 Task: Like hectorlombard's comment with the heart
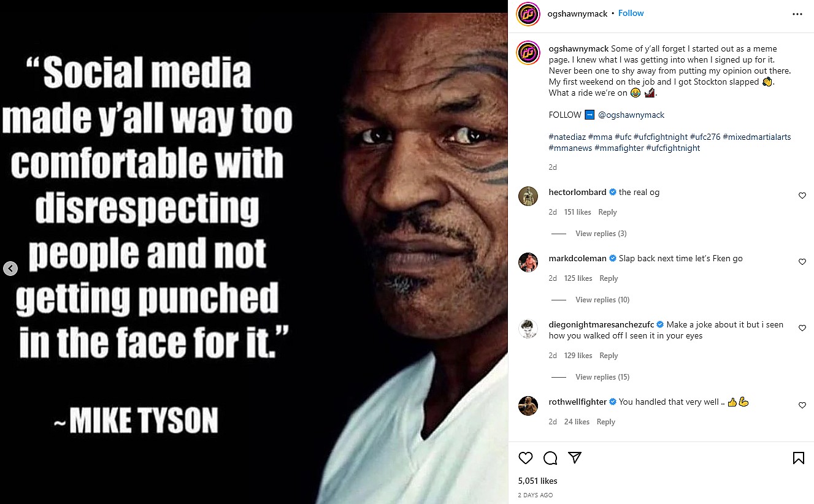[802, 196]
